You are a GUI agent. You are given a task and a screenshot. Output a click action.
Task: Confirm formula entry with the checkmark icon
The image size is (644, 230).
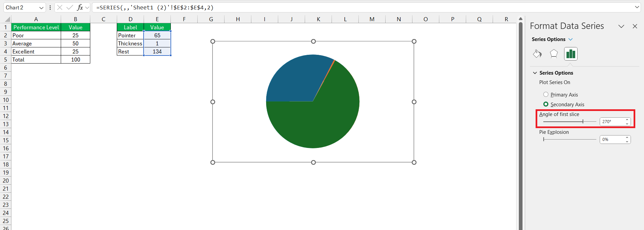point(70,7)
